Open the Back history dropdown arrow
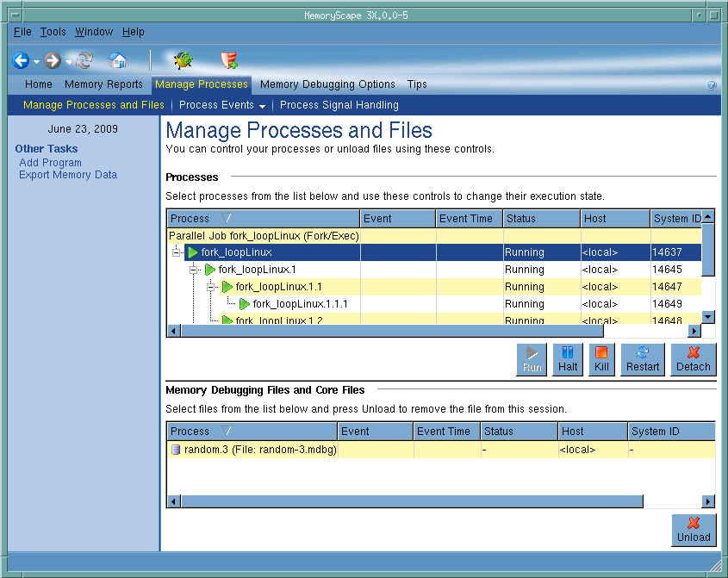 point(37,62)
